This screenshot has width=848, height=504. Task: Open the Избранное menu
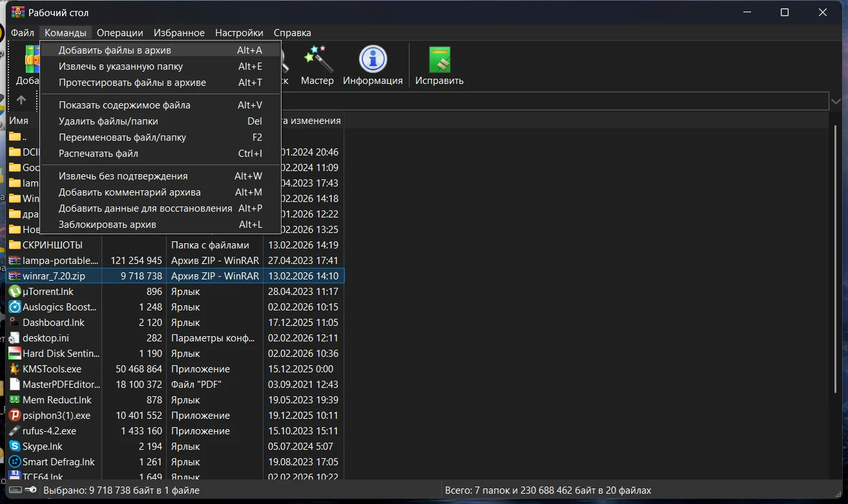pyautogui.click(x=179, y=33)
